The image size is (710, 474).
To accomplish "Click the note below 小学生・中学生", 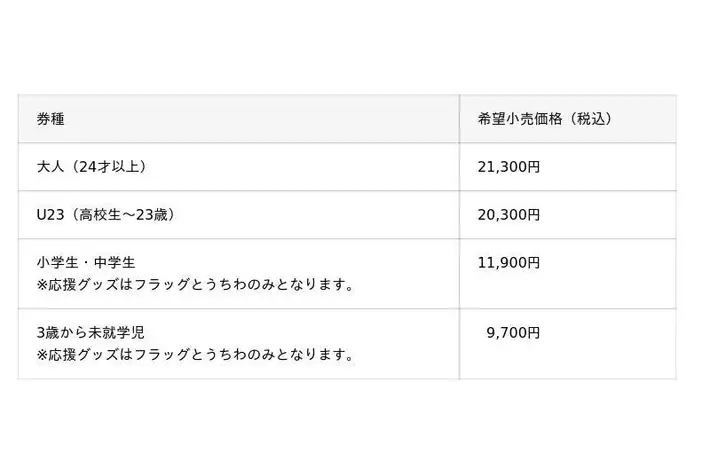I will click(195, 286).
